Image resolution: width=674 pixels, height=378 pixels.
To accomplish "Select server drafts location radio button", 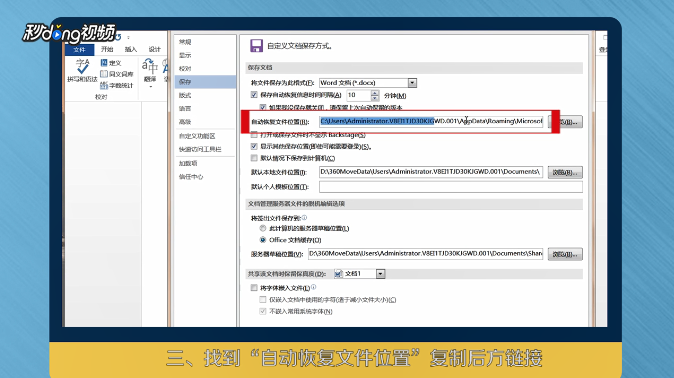I will (263, 228).
